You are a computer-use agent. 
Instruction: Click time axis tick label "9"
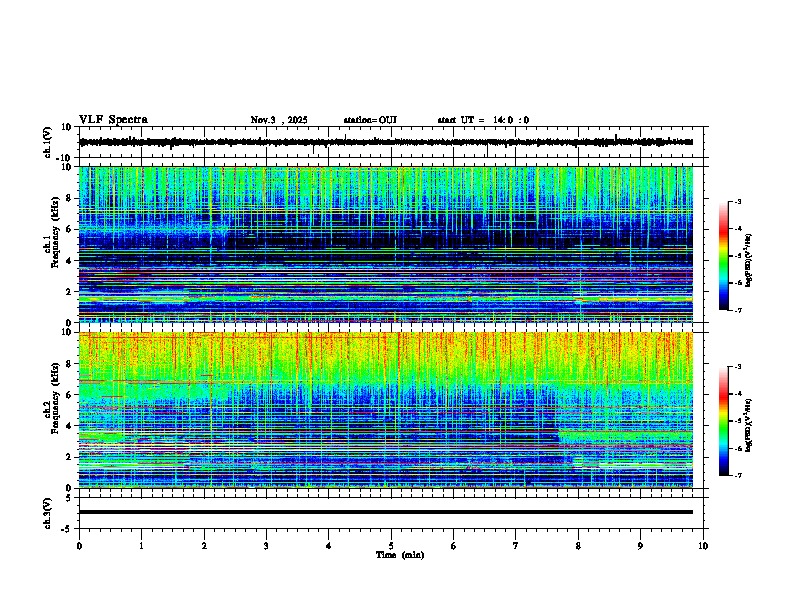pyautogui.click(x=640, y=546)
